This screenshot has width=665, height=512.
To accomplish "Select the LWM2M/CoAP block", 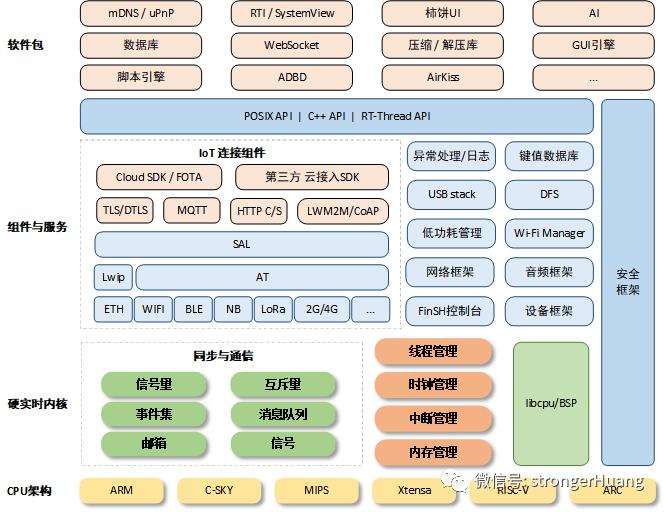I will pos(343,211).
